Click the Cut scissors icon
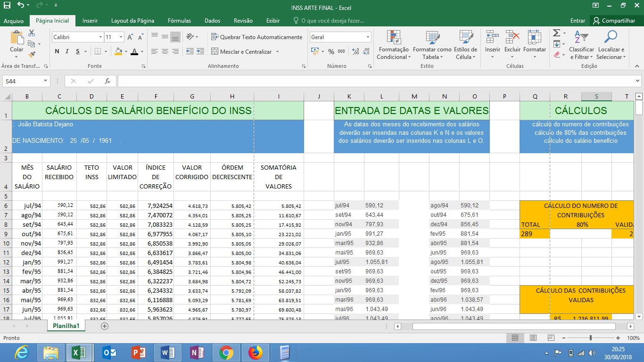 32,33
